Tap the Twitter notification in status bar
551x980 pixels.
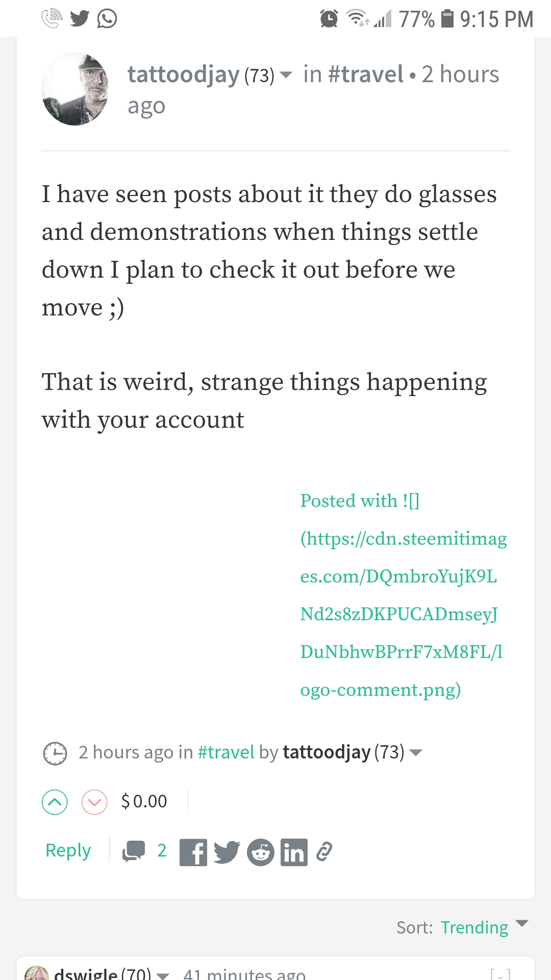pos(80,19)
